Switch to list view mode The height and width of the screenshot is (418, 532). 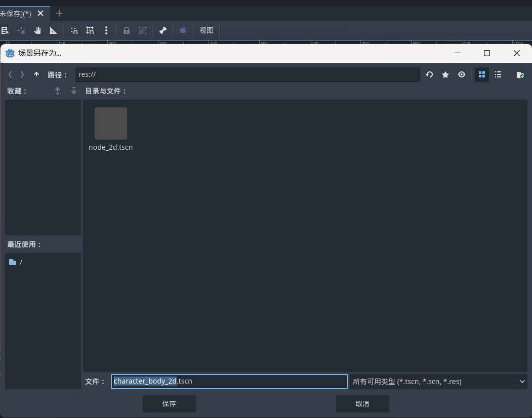(498, 75)
